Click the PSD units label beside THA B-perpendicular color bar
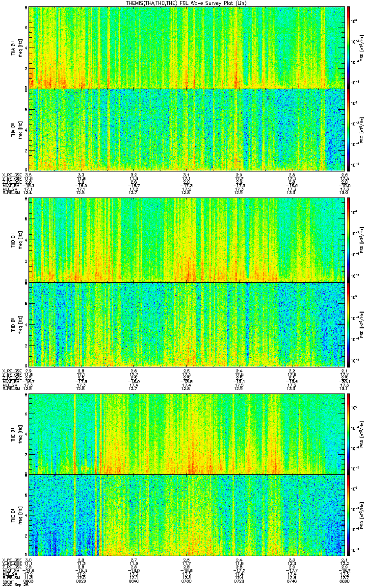 (x=362, y=47)
